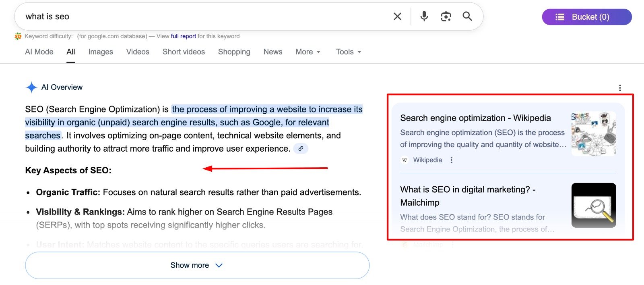Click the source link chain icon
The width and height of the screenshot is (644, 285).
[x=300, y=149]
